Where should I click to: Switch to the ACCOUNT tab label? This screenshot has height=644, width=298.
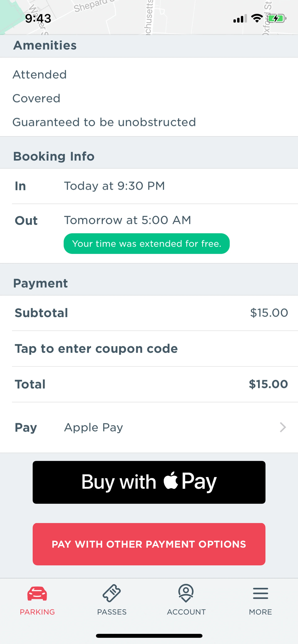(186, 612)
